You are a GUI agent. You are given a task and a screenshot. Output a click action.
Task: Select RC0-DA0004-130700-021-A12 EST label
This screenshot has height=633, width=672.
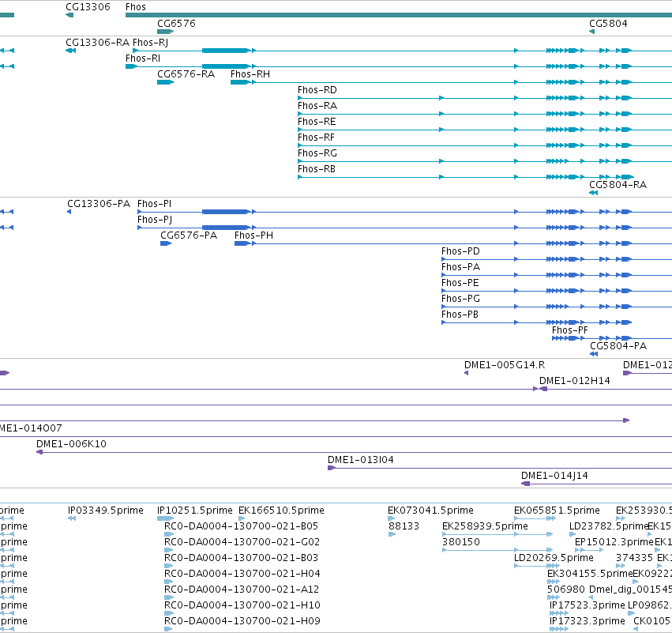coord(242,590)
